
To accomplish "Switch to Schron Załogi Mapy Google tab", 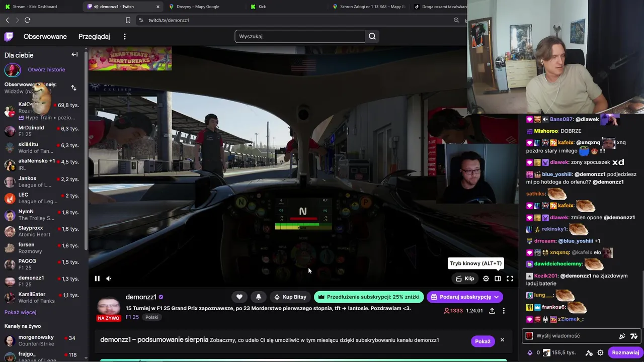I will pos(368,7).
